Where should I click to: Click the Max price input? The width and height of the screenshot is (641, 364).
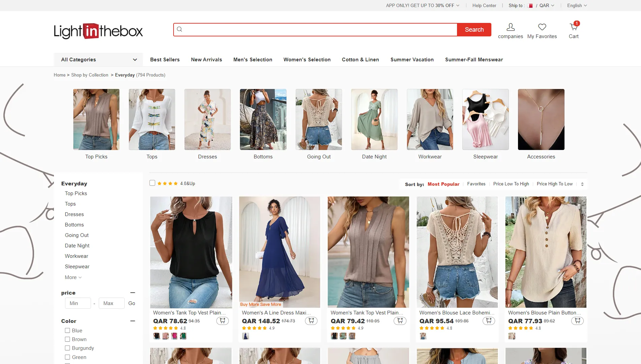click(x=112, y=303)
